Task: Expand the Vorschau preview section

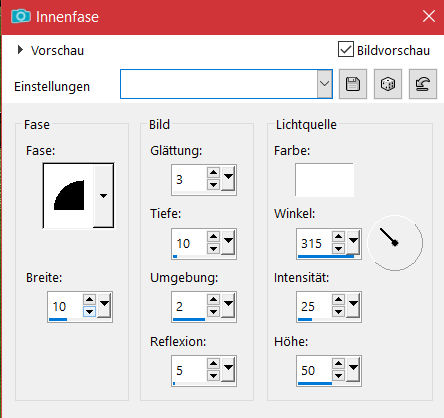Action: [x=20, y=50]
